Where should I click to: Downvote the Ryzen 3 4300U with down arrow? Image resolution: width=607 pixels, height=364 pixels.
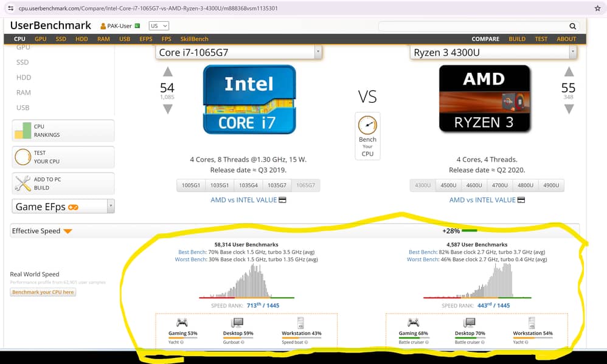[569, 109]
